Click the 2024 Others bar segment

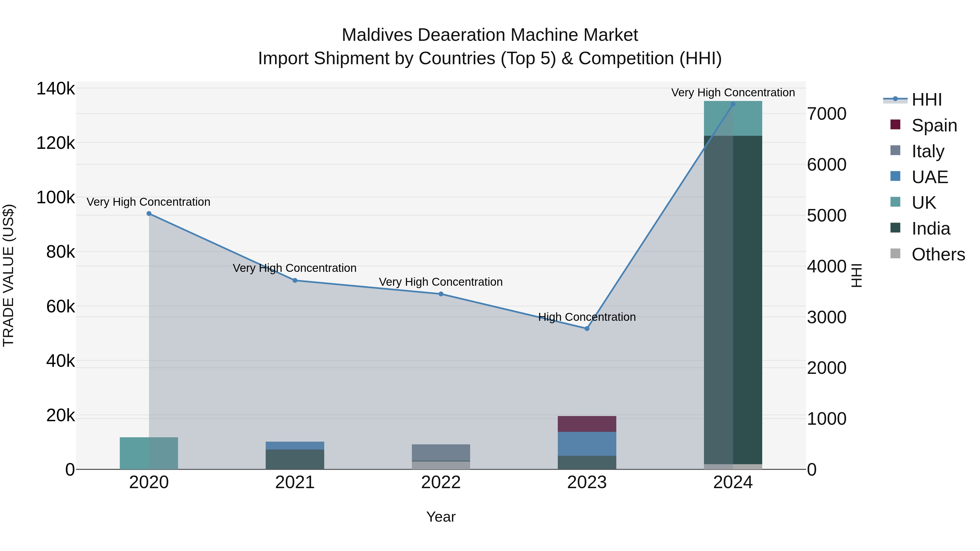733,467
